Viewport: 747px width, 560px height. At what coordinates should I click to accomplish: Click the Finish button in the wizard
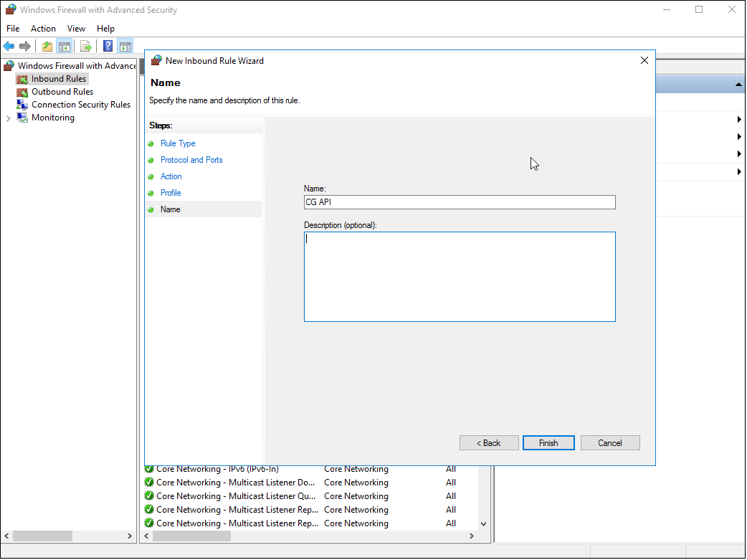coord(548,442)
